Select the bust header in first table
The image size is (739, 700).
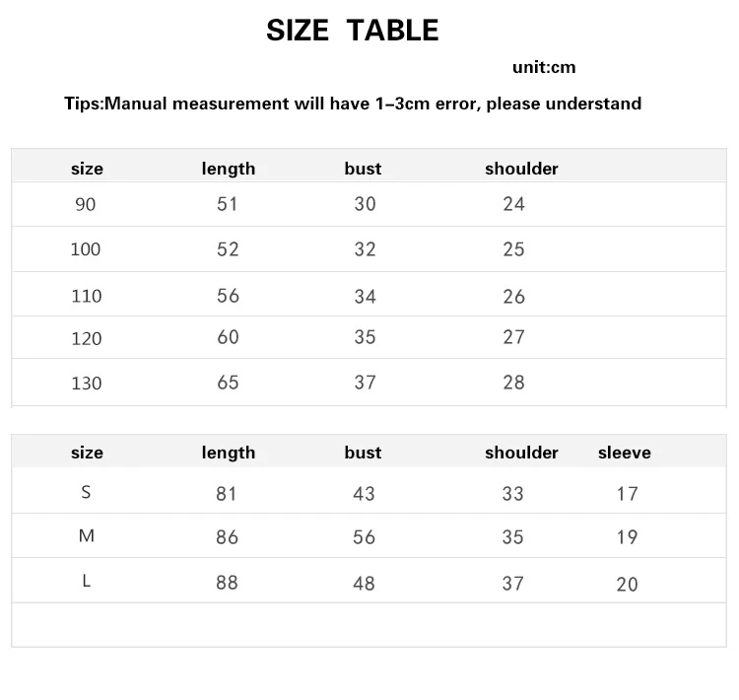coord(363,169)
